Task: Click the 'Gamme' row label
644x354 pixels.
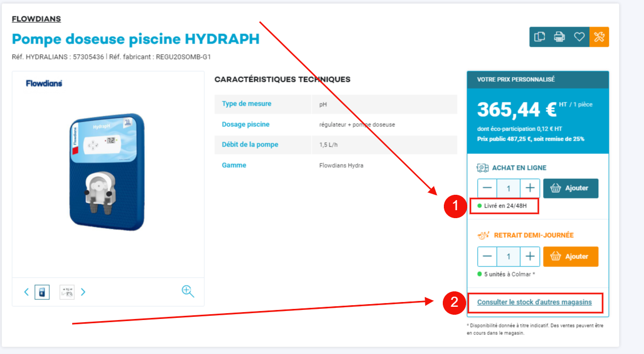Action: click(x=234, y=165)
